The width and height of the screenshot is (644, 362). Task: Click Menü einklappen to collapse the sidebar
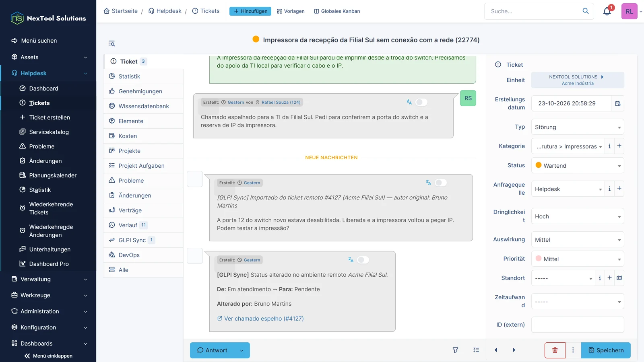click(48, 356)
